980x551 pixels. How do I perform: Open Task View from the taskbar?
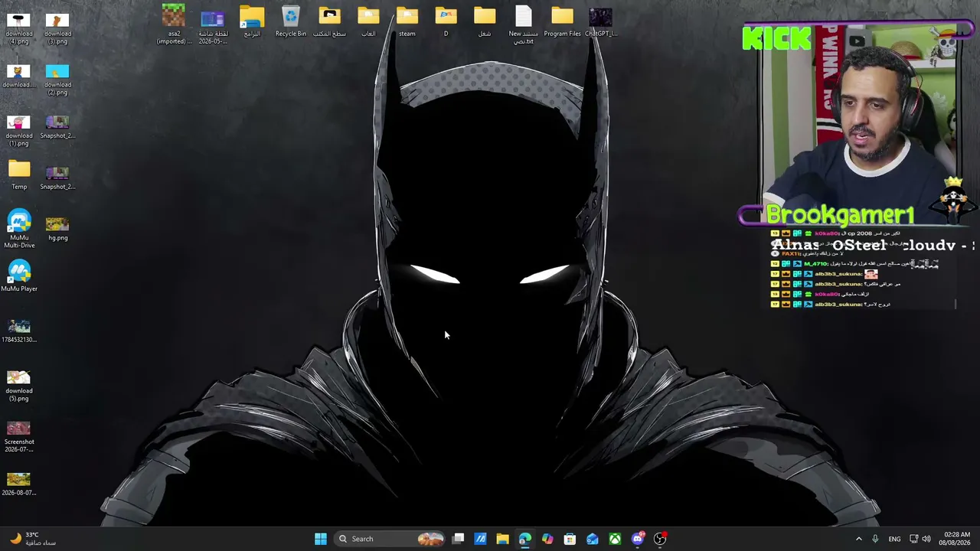tap(458, 539)
